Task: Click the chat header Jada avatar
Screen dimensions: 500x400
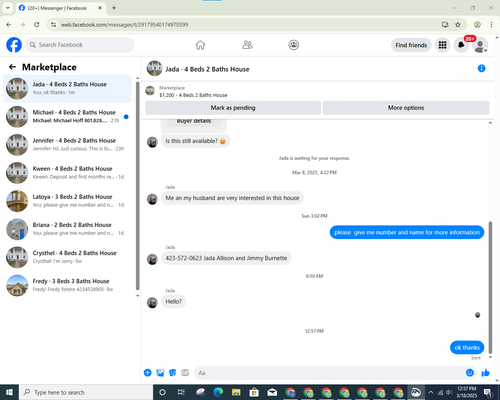Action: click(x=154, y=68)
